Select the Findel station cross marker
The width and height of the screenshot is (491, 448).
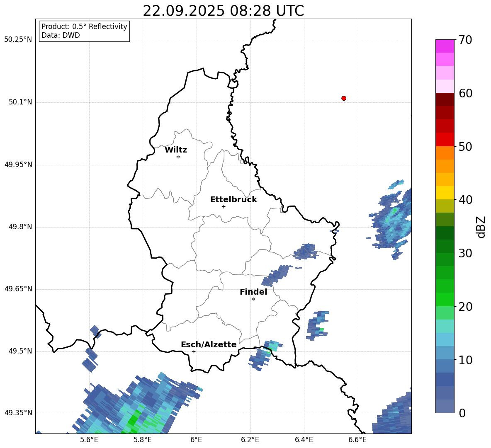pos(253,299)
